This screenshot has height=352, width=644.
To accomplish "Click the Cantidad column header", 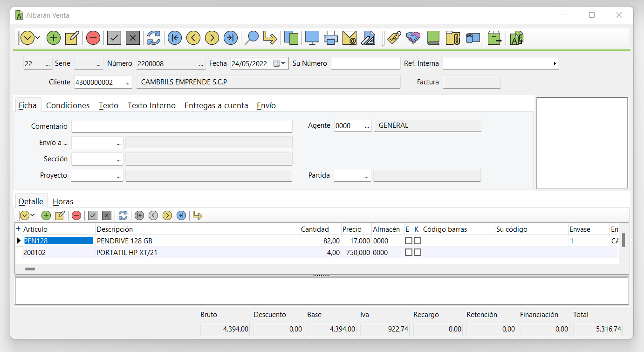I will click(x=320, y=229).
